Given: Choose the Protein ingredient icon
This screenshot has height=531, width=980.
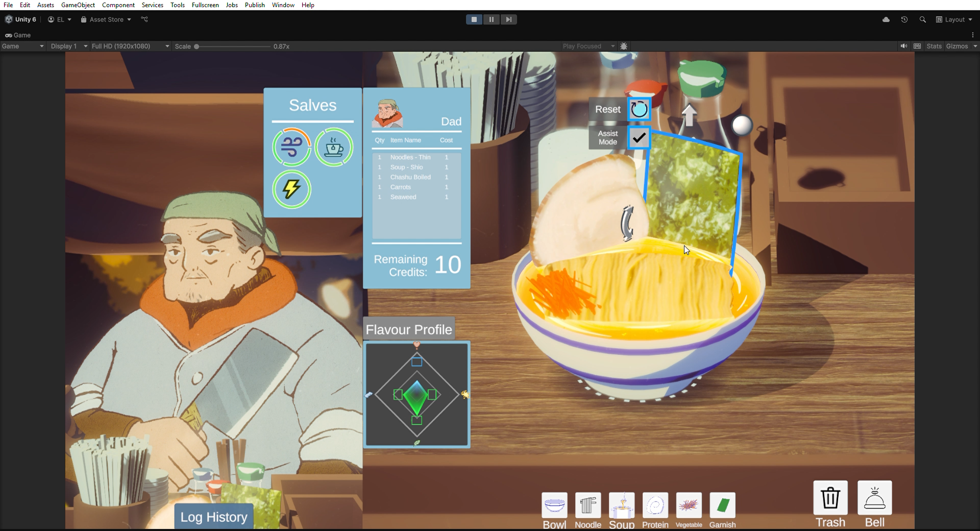Looking at the screenshot, I should [x=655, y=505].
